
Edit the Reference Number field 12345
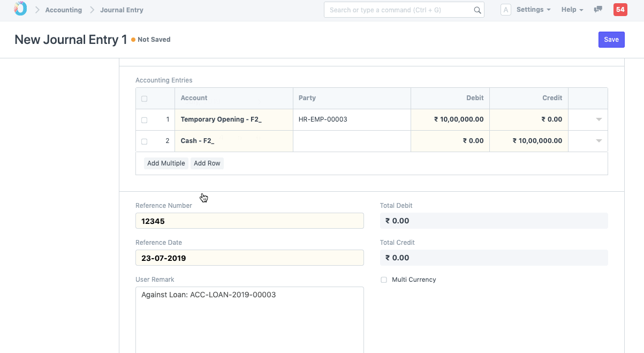(249, 221)
